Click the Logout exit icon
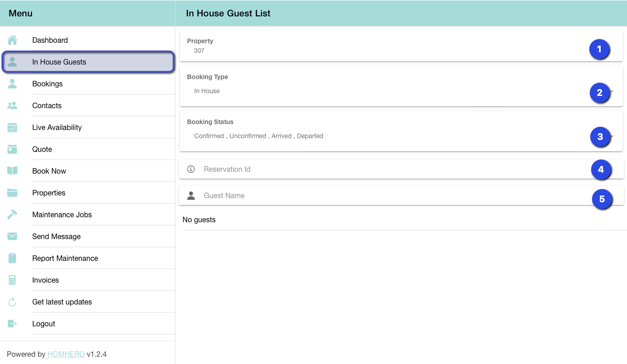The height and width of the screenshot is (364, 627). click(12, 324)
